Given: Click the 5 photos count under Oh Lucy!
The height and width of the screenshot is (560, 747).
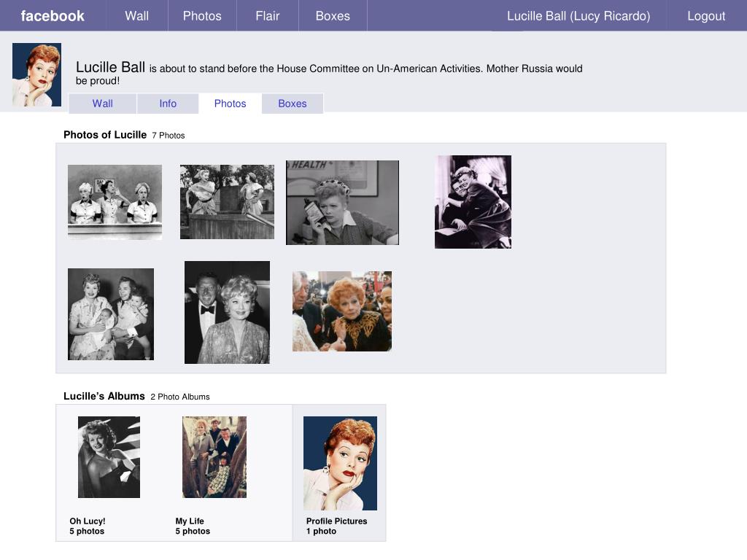Looking at the screenshot, I should coord(87,531).
